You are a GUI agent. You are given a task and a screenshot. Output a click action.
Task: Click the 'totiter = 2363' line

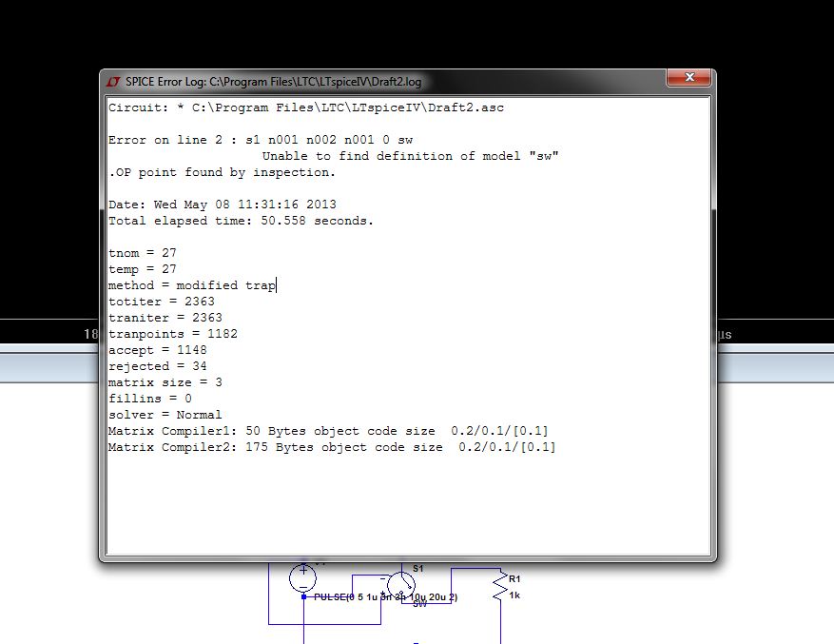(x=161, y=302)
